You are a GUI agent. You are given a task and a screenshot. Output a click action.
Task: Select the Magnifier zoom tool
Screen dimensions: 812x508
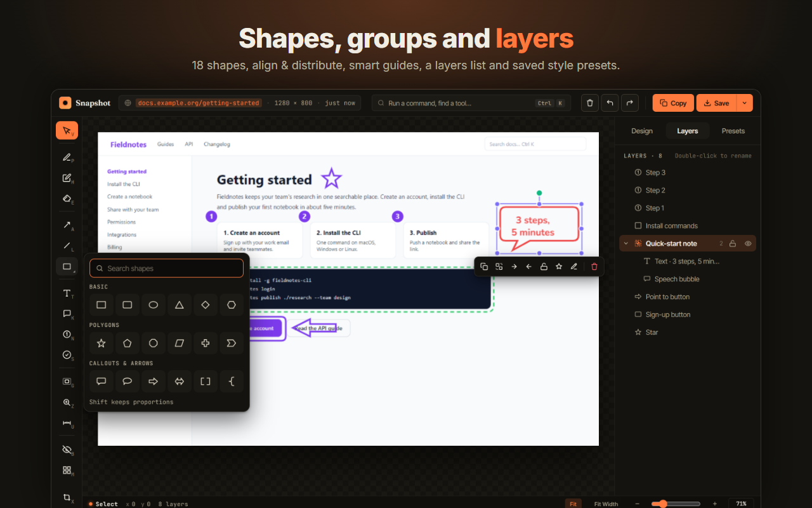coord(67,402)
